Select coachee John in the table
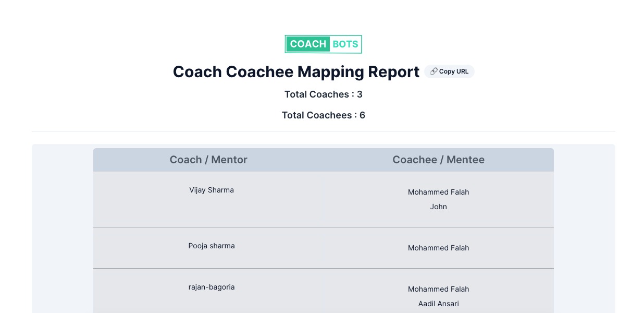This screenshot has height=313, width=644. click(438, 207)
